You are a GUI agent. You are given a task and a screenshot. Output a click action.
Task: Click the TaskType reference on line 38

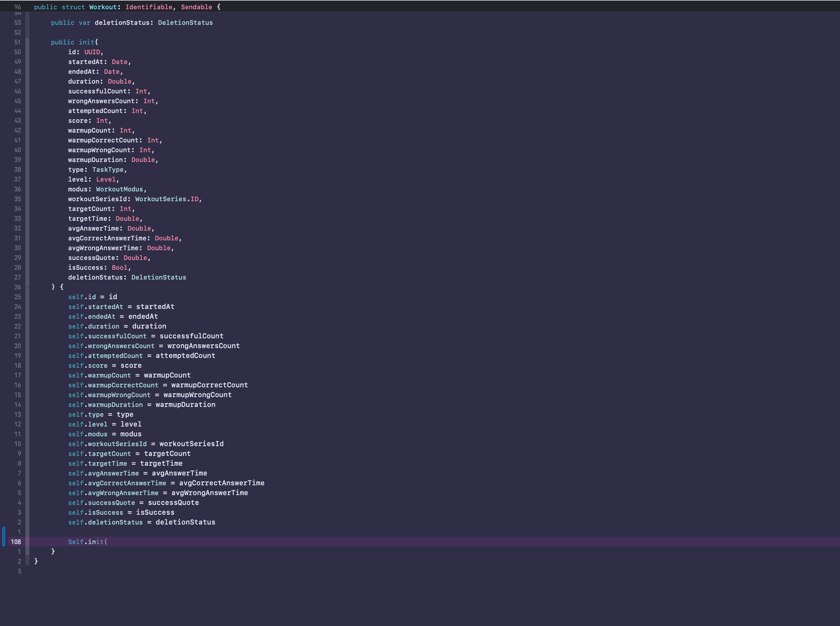108,170
